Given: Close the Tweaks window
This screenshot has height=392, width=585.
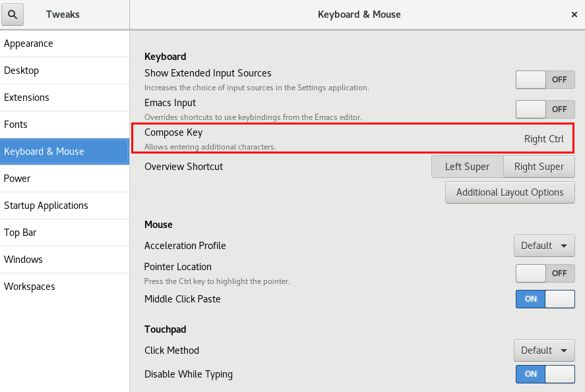Looking at the screenshot, I should click(x=574, y=14).
